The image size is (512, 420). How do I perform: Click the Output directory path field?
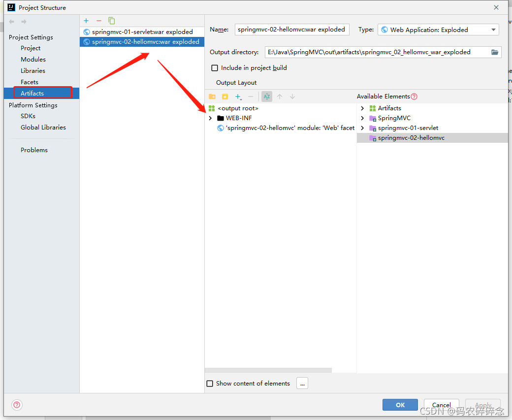[x=377, y=52]
